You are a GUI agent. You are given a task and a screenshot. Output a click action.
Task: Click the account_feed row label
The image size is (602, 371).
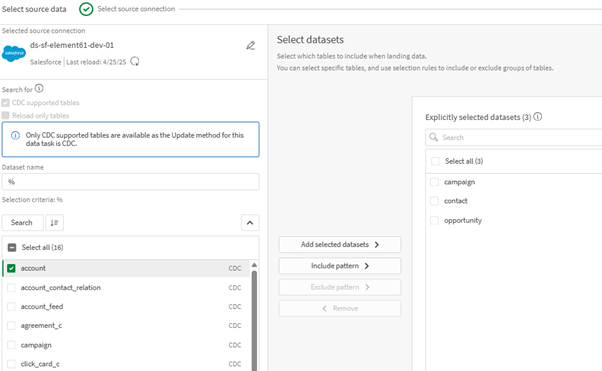click(42, 306)
